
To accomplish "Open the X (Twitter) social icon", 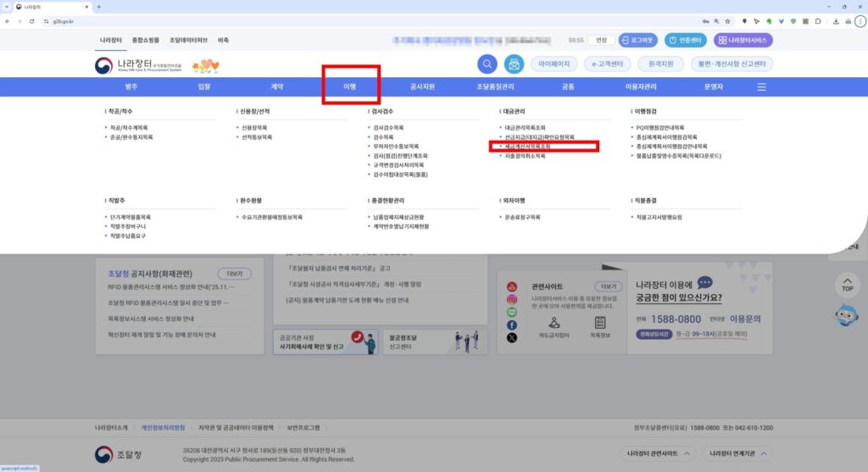I will (511, 337).
